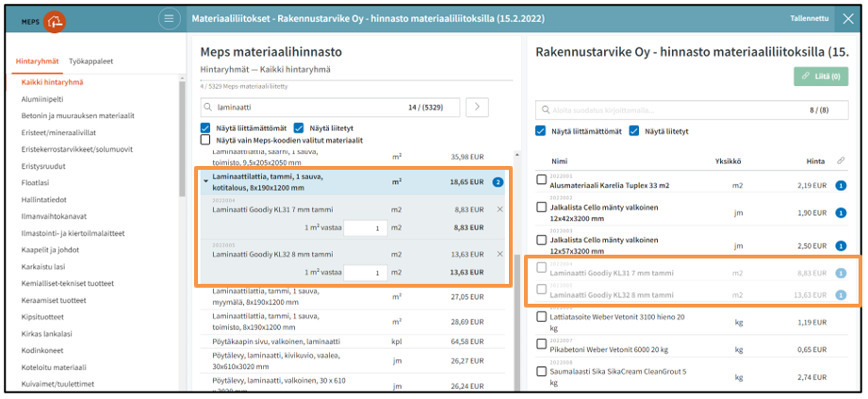Image resolution: width=868 pixels, height=399 pixels.
Task: Click the 18,65 EUR price cell
Action: pyautogui.click(x=467, y=181)
